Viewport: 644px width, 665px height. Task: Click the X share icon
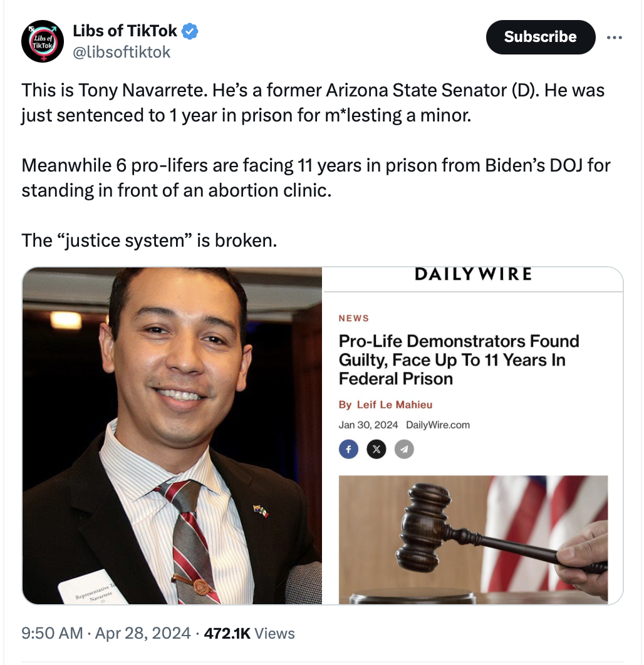pyautogui.click(x=377, y=449)
